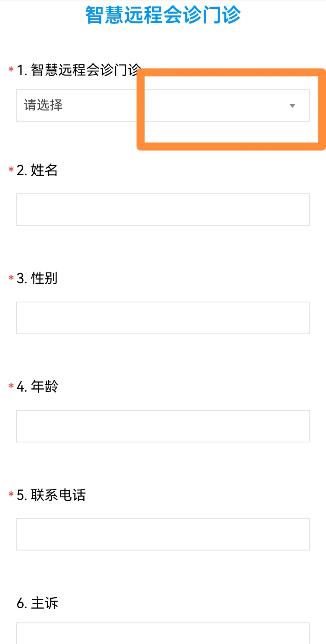326x644 pixels.
Task: Focus the 性别 gender input box
Action: (x=163, y=318)
